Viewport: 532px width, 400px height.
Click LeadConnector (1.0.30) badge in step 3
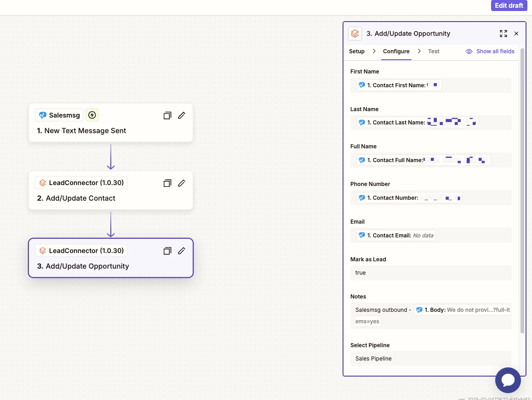[x=81, y=250]
